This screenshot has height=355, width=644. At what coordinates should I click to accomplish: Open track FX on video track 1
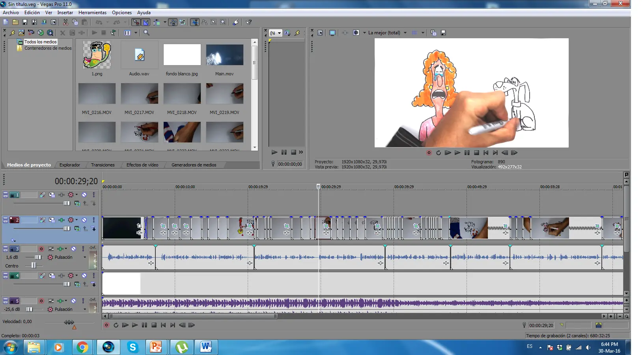click(x=62, y=195)
